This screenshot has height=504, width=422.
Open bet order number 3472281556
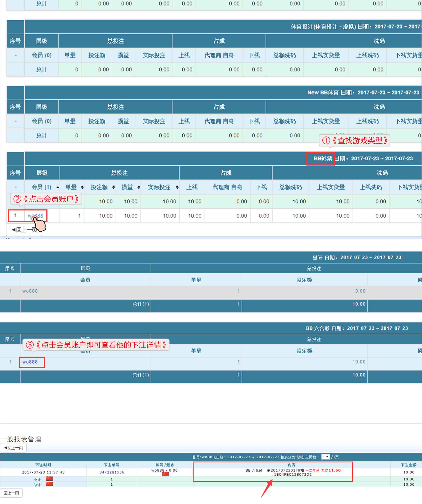point(112,472)
